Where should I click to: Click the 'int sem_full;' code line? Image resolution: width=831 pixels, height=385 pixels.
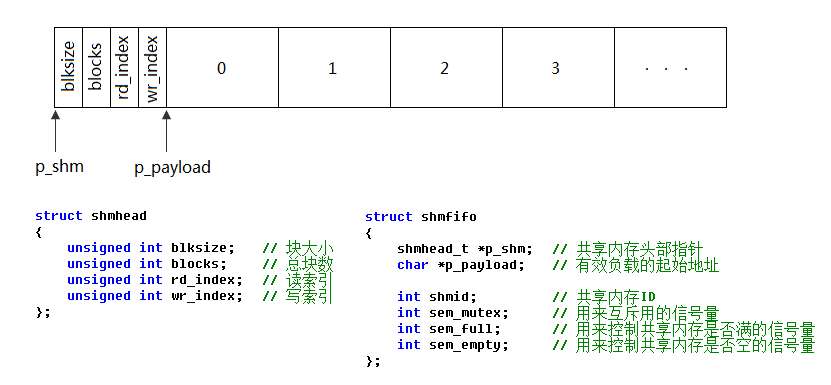point(449,329)
